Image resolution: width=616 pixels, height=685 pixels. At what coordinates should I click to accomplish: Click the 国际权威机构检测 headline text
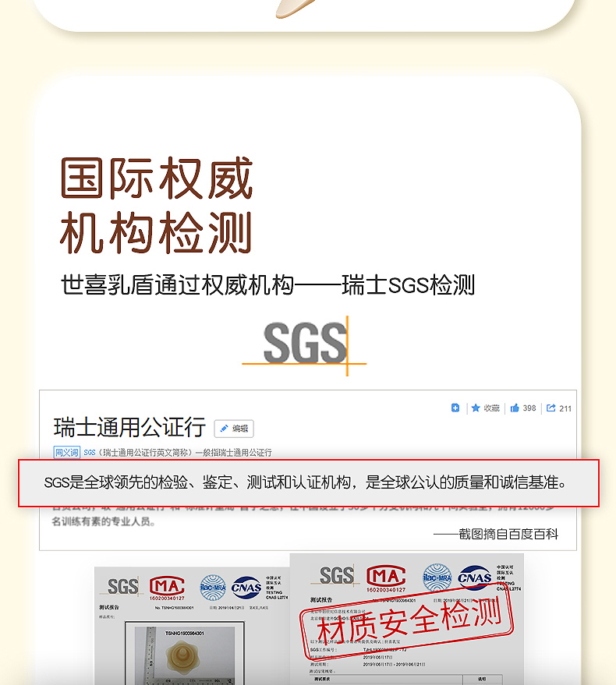157,205
